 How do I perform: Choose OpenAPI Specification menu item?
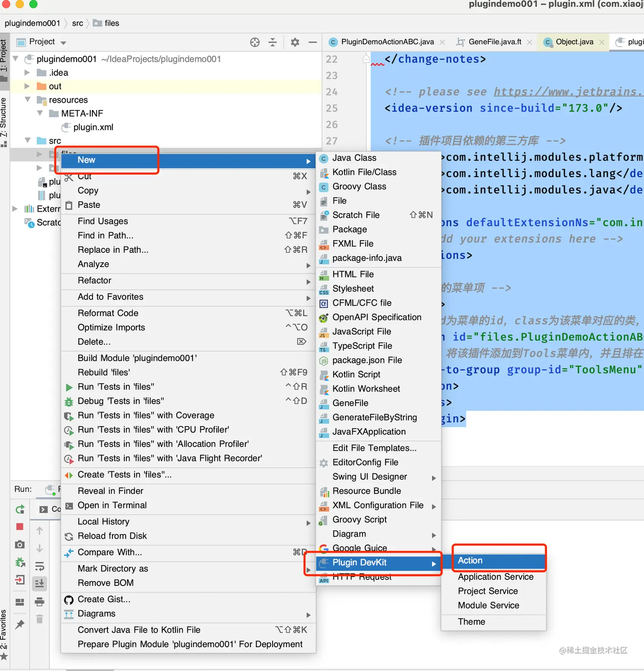378,317
